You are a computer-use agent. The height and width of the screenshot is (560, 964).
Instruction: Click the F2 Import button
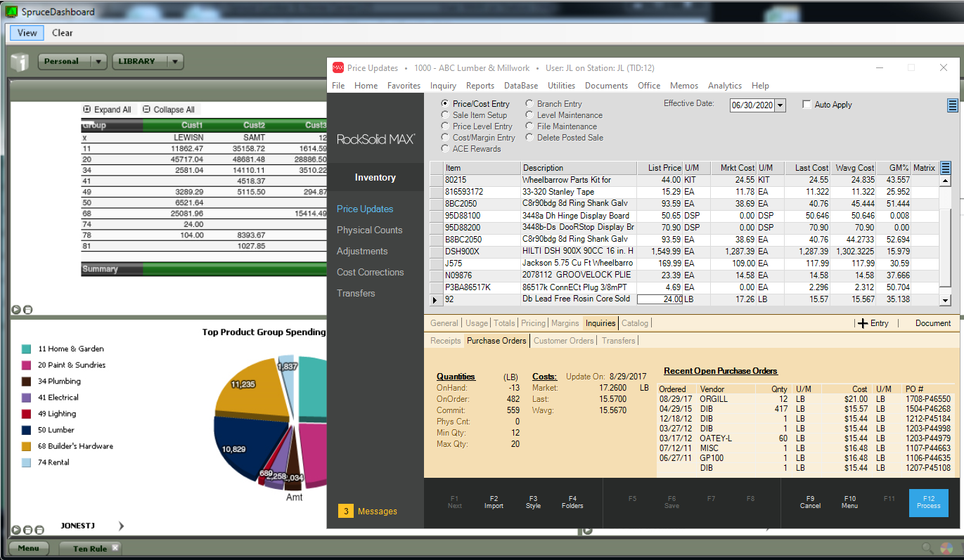point(494,502)
